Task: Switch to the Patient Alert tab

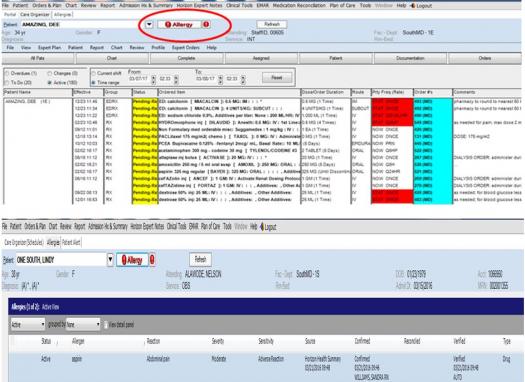Action: pyautogui.click(x=71, y=242)
